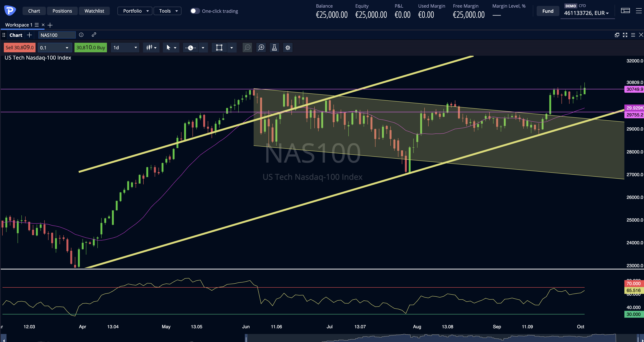The width and height of the screenshot is (644, 342).
Task: Click the 30.000 RSI oversold level label
Action: pyautogui.click(x=634, y=314)
